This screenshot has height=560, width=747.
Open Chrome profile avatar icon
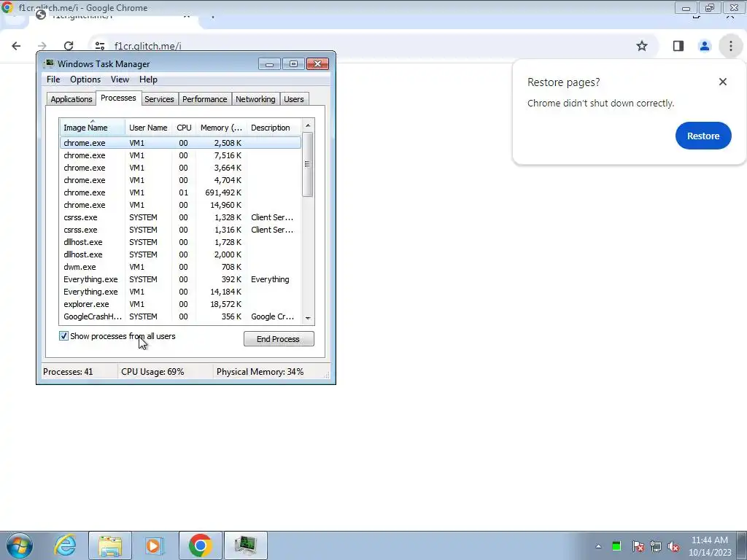(704, 46)
